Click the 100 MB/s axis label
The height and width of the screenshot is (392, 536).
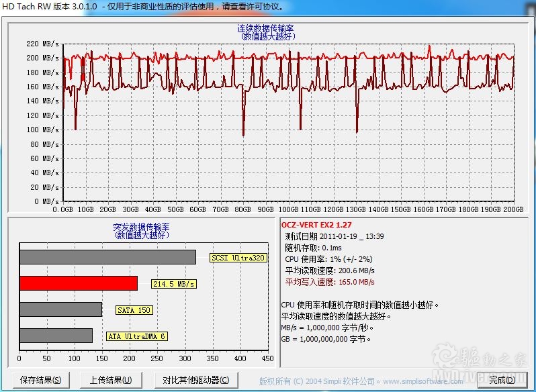point(42,130)
